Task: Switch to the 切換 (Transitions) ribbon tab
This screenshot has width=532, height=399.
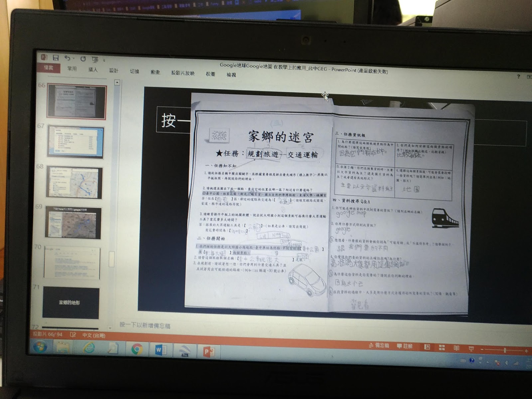Action: (x=134, y=71)
